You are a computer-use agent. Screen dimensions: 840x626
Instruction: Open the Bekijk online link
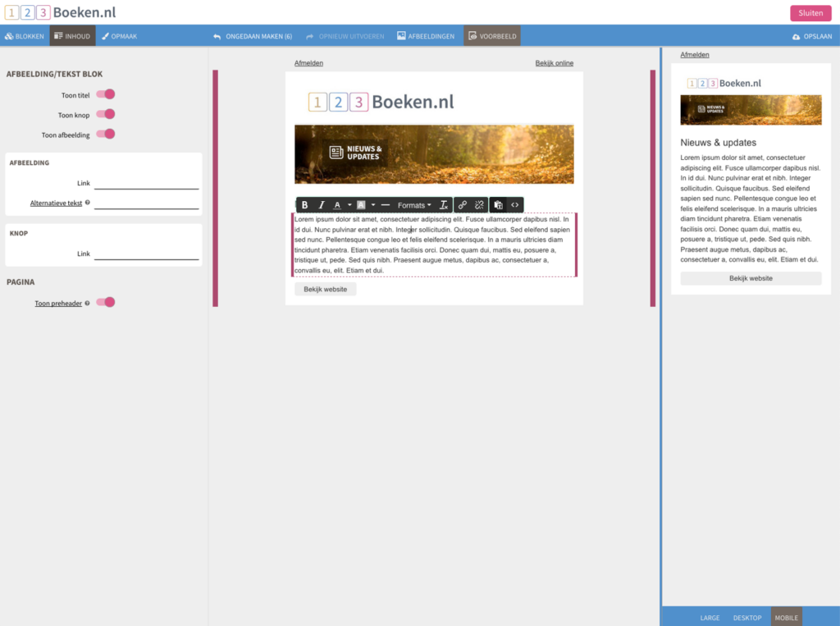(x=554, y=63)
